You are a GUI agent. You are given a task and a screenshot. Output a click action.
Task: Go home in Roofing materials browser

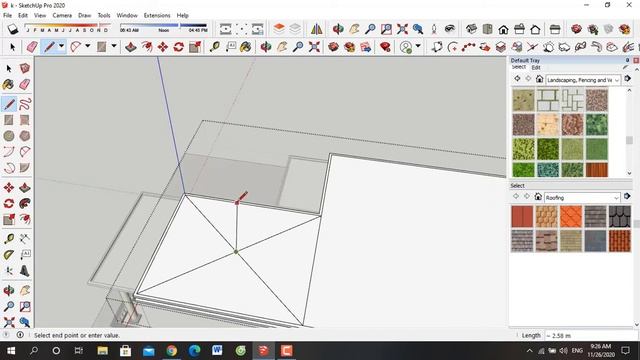pos(538,196)
